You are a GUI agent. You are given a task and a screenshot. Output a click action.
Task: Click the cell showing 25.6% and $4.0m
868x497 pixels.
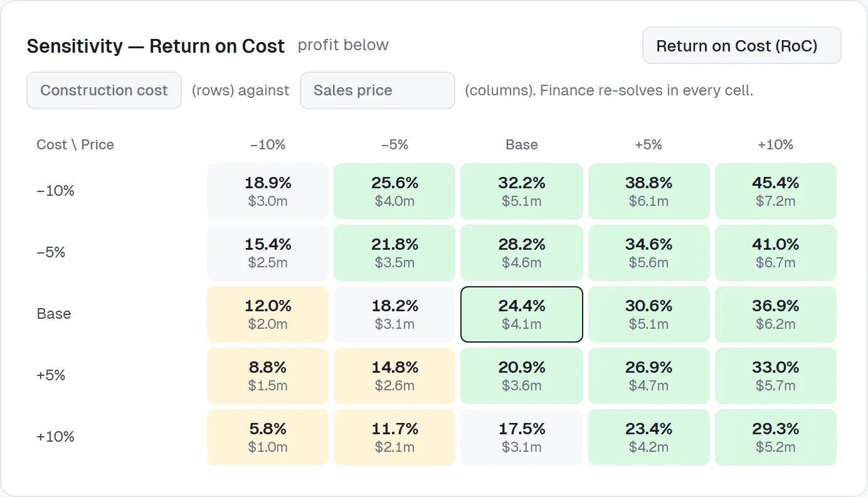pyautogui.click(x=394, y=191)
